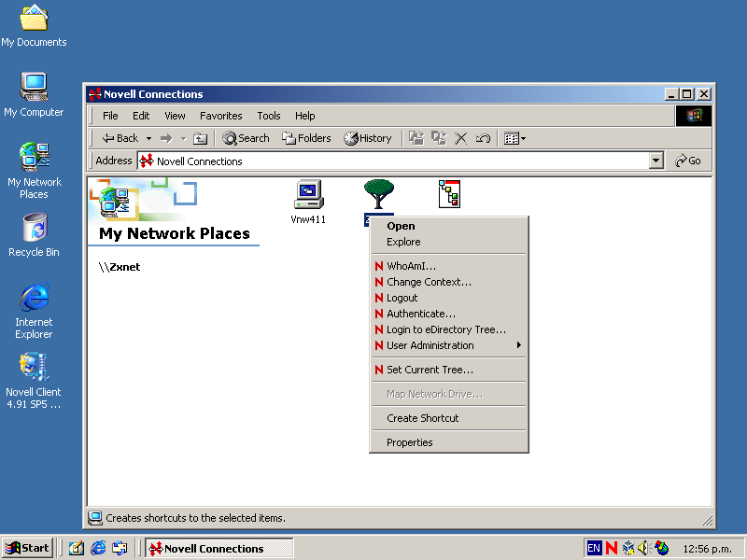This screenshot has width=747, height=560.
Task: Click Novell Connections taskbar button
Action: (219, 549)
